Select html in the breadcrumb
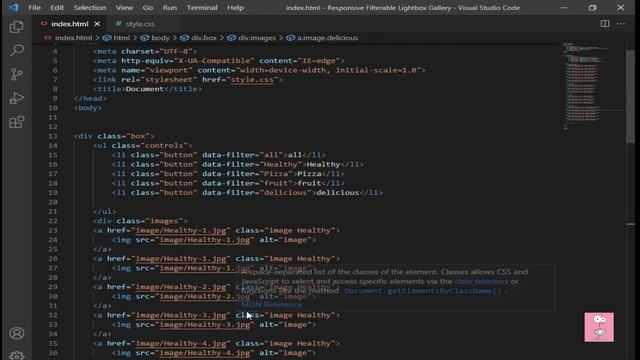Viewport: 640px width, 360px height. coord(121,38)
